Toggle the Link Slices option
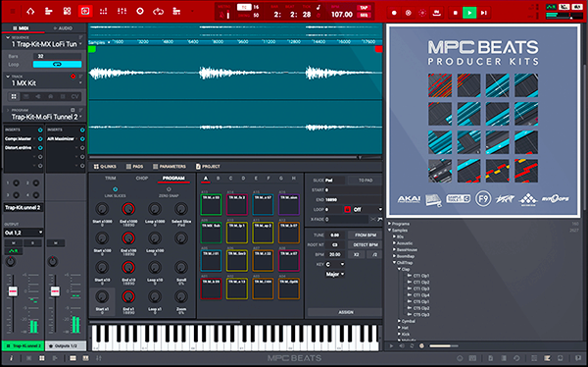The height and width of the screenshot is (367, 588). 115,189
